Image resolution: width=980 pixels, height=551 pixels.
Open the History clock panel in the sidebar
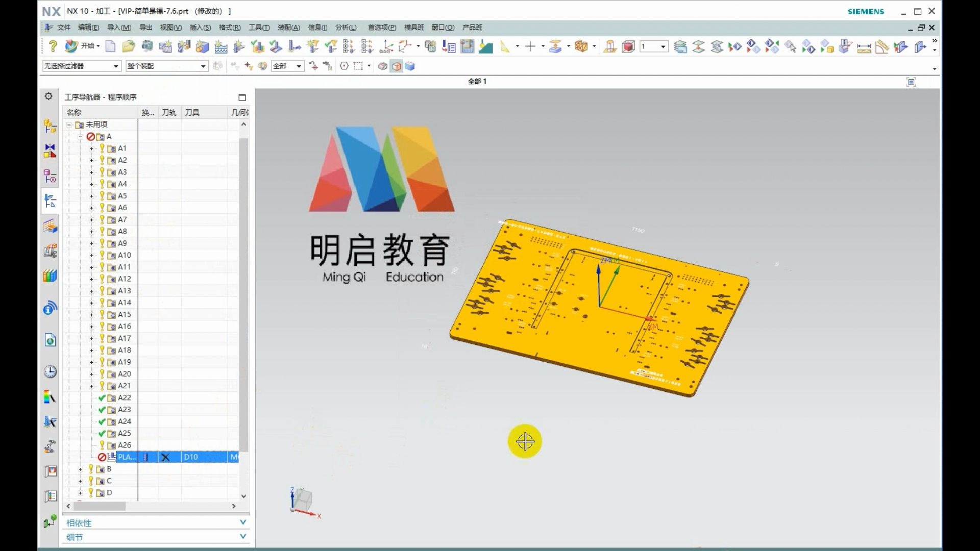coord(50,372)
